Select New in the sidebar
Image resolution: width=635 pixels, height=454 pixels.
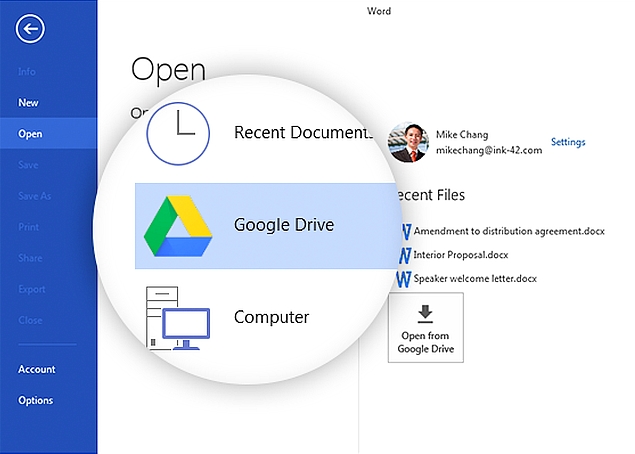[29, 102]
